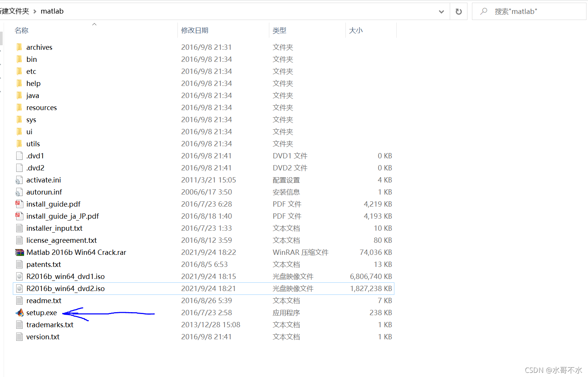Expand the breadcrumb chevron before matlab

pos(35,11)
